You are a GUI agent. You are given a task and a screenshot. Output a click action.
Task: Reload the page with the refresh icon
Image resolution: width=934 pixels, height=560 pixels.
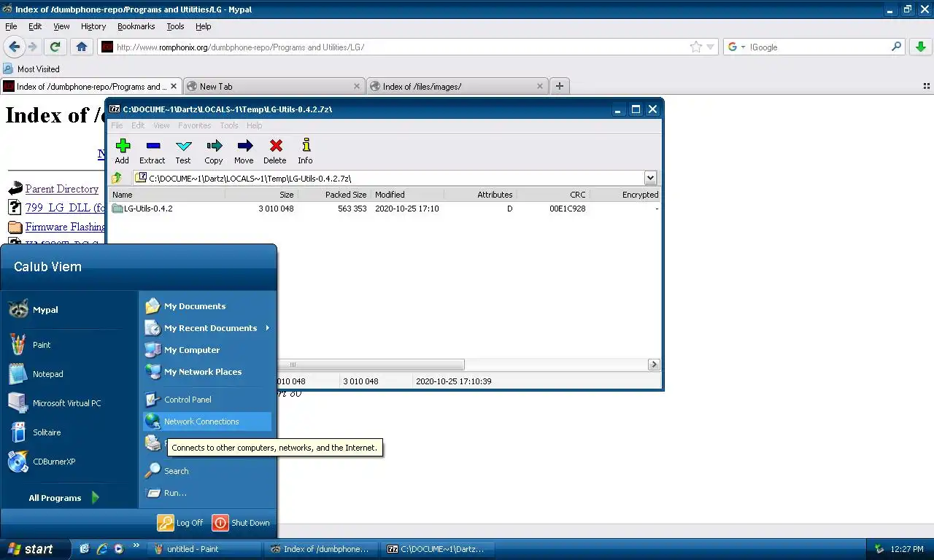tap(55, 47)
